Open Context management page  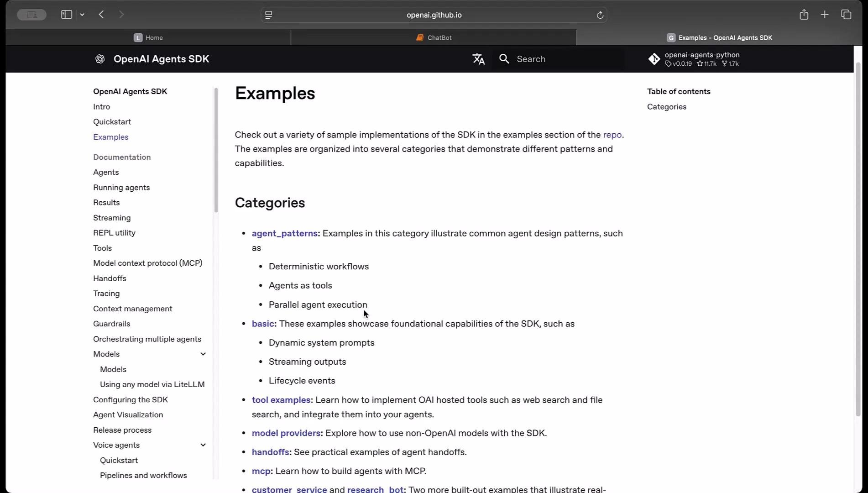132,309
